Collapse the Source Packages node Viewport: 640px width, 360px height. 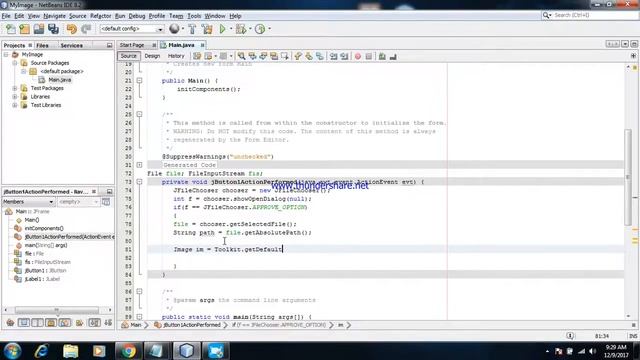tap(15, 63)
